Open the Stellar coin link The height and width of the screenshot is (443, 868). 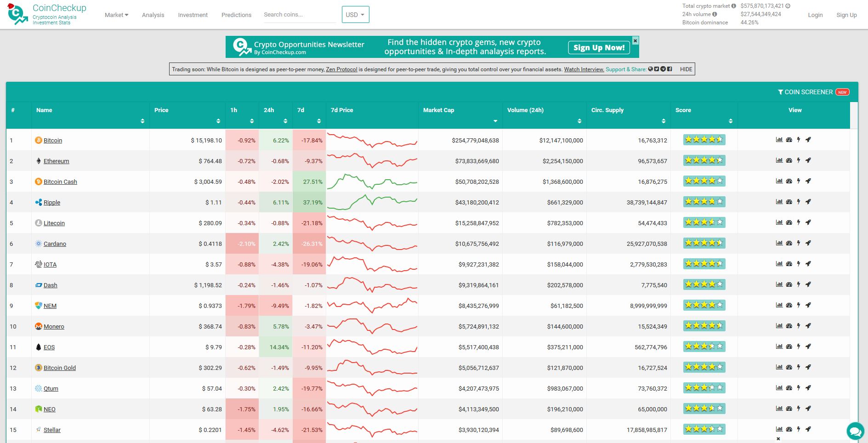(52, 430)
